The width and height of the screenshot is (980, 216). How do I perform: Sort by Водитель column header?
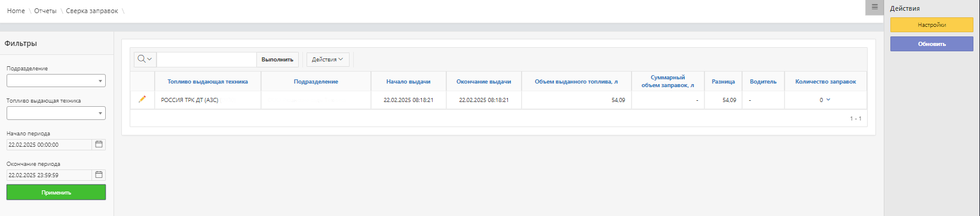click(x=763, y=82)
